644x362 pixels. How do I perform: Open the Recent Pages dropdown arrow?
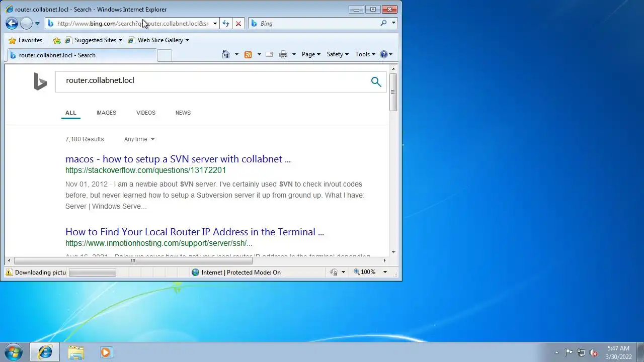pos(37,24)
